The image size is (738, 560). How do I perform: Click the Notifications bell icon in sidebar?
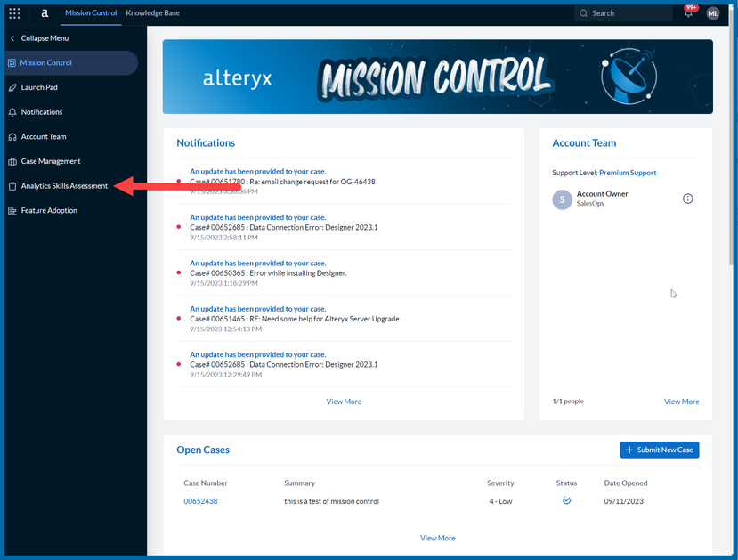tap(12, 112)
